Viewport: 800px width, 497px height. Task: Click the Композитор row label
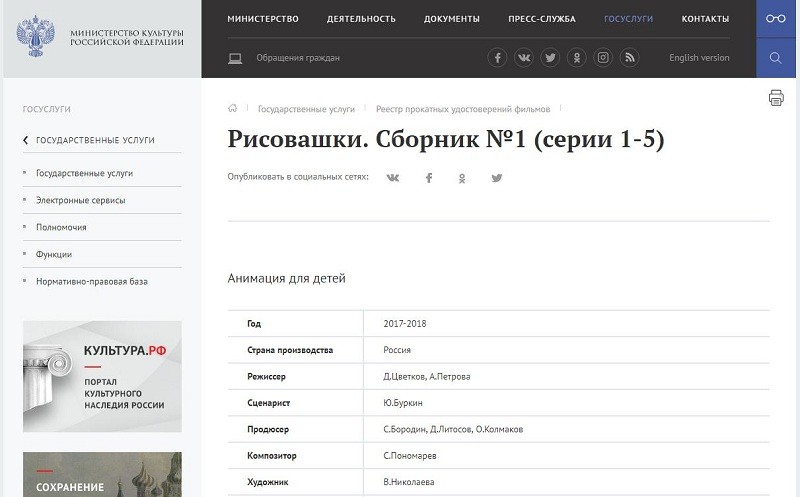271,456
